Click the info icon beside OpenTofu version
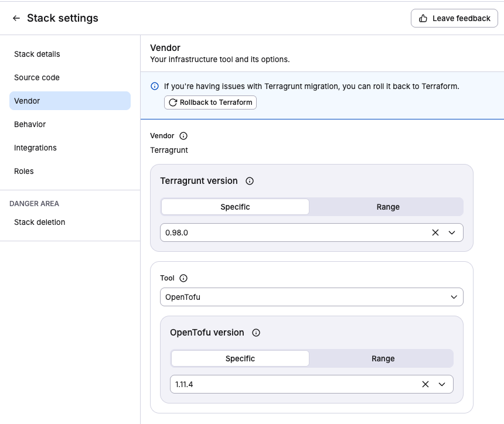The height and width of the screenshot is (424, 504). pyautogui.click(x=256, y=332)
